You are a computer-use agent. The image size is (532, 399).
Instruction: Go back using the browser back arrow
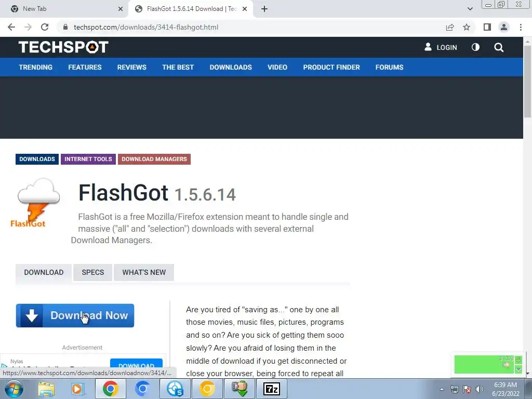coord(11,27)
